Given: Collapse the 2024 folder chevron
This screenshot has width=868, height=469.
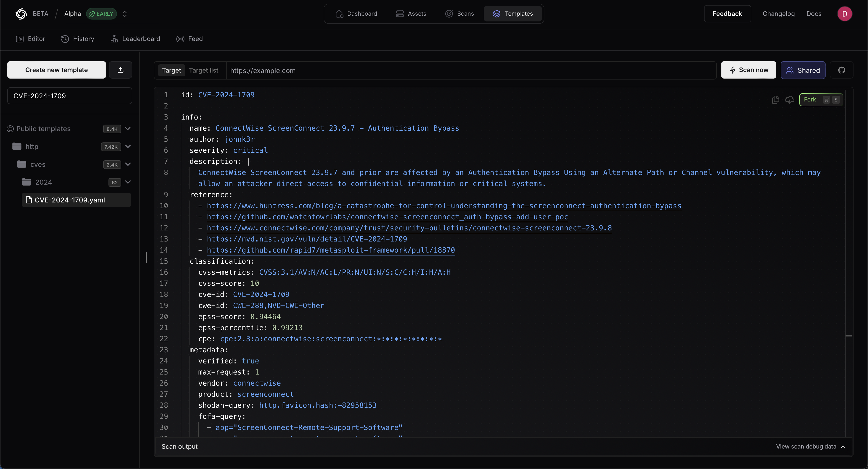Looking at the screenshot, I should [x=128, y=182].
